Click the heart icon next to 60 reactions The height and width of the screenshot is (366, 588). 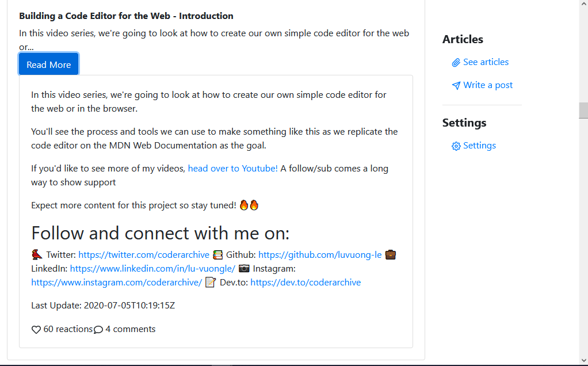point(36,330)
